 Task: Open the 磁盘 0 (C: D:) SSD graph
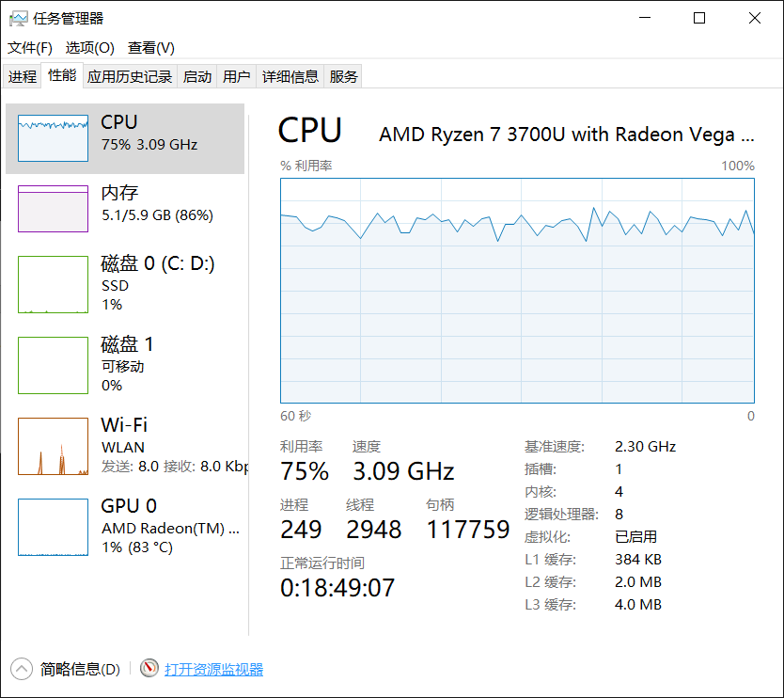pos(53,284)
